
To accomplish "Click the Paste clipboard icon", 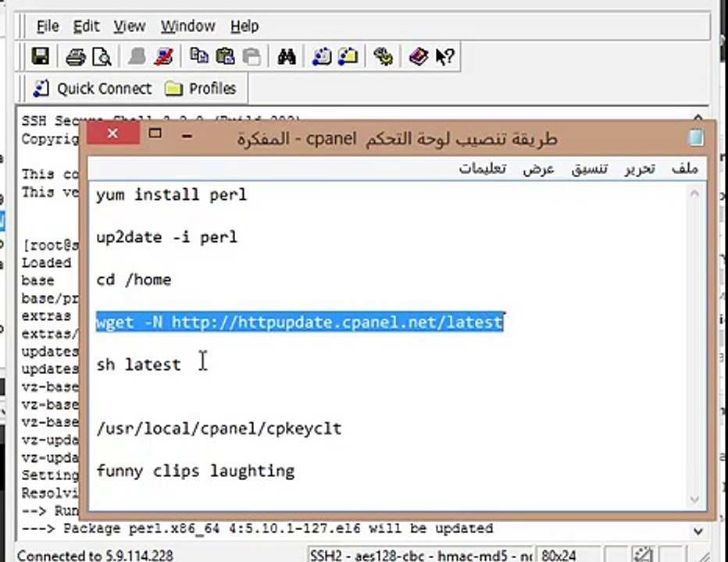I will click(225, 56).
